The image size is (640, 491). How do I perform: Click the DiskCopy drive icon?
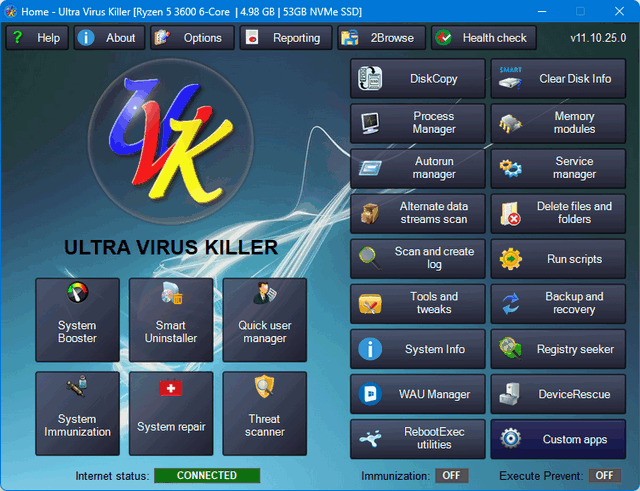(x=370, y=78)
